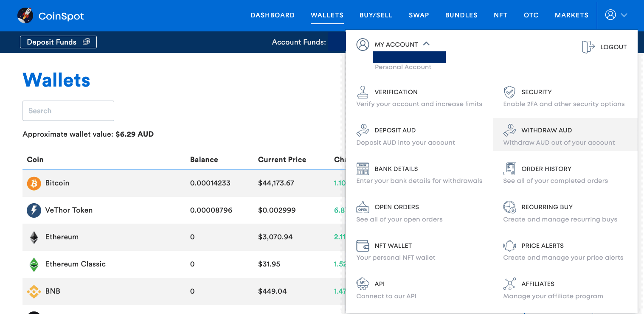Click the Withdraw AUD icon
This screenshot has height=314, width=644.
(509, 130)
